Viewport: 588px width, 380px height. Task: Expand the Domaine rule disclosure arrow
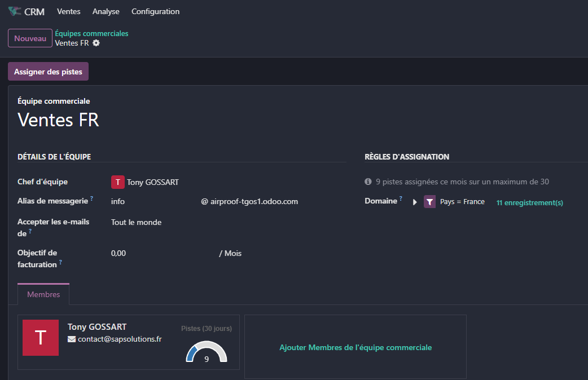point(414,201)
